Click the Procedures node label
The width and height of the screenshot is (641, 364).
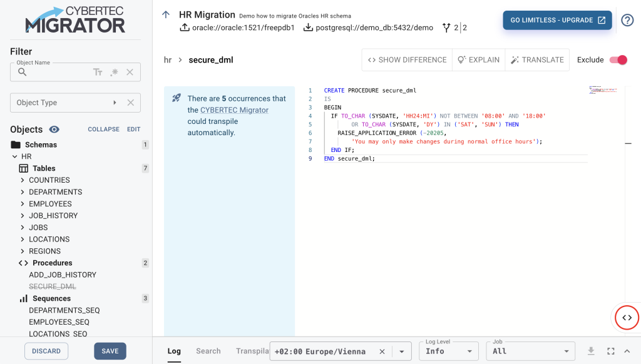(x=53, y=263)
